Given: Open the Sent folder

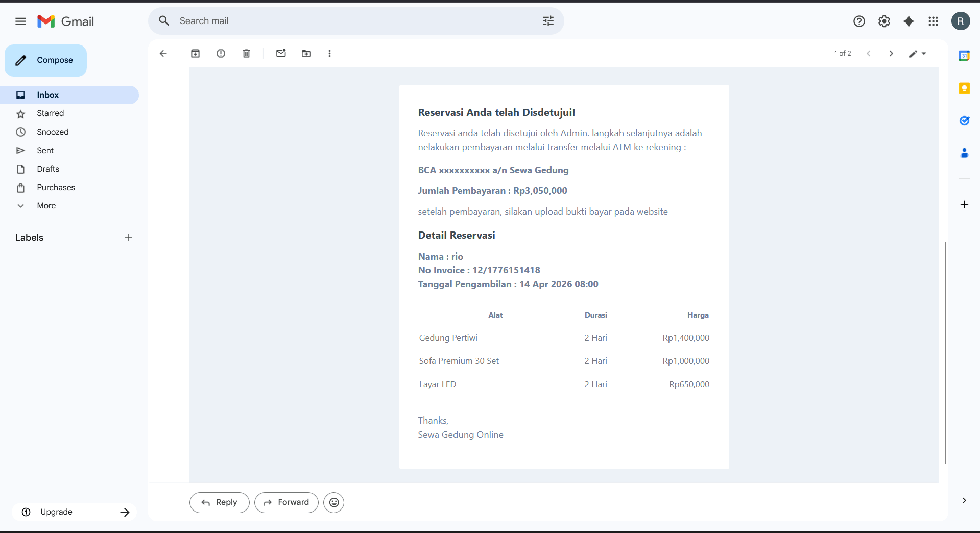Looking at the screenshot, I should pos(69,150).
